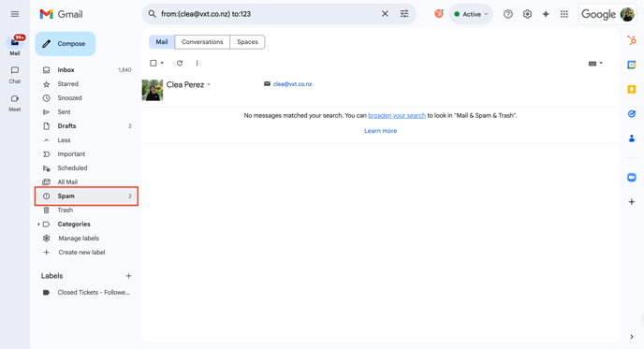Image resolution: width=644 pixels, height=349 pixels.
Task: Clear the search with the X icon
Action: [x=385, y=14]
